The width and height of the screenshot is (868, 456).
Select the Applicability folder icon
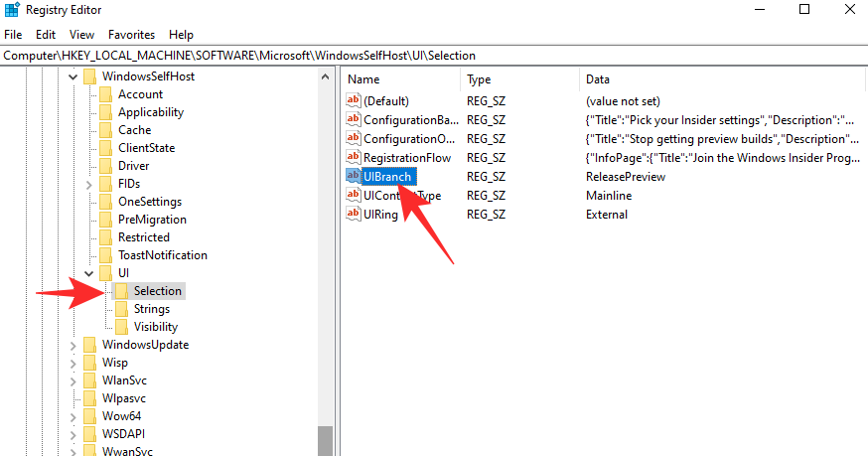point(105,112)
